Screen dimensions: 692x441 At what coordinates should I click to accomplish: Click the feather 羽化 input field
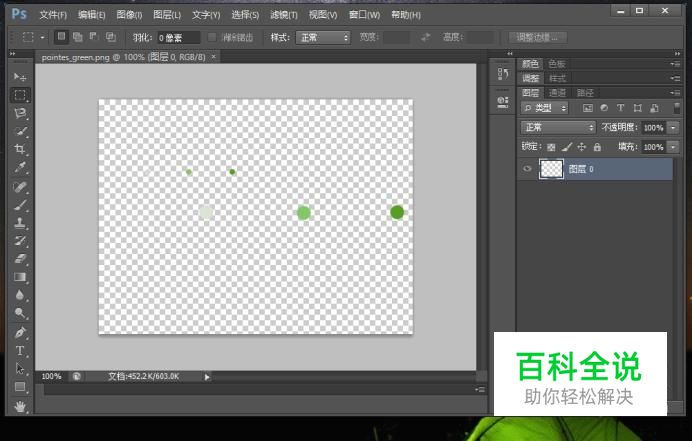[x=179, y=38]
